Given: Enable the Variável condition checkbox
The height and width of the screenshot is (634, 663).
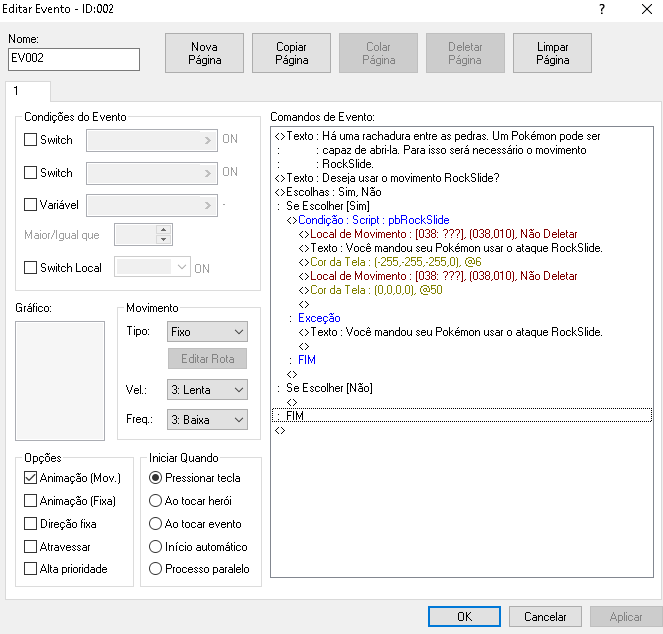Looking at the screenshot, I should point(30,205).
